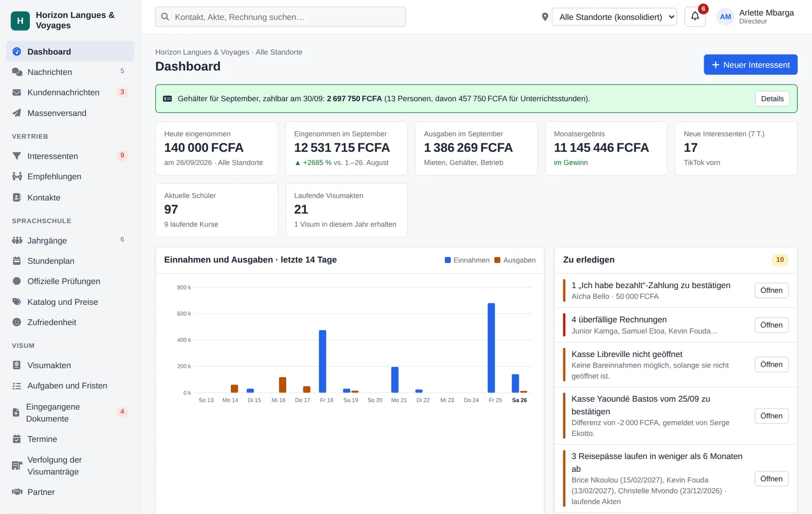Click the Eingegangene Dokumente file icon
This screenshot has height=514, width=812.
(x=16, y=412)
